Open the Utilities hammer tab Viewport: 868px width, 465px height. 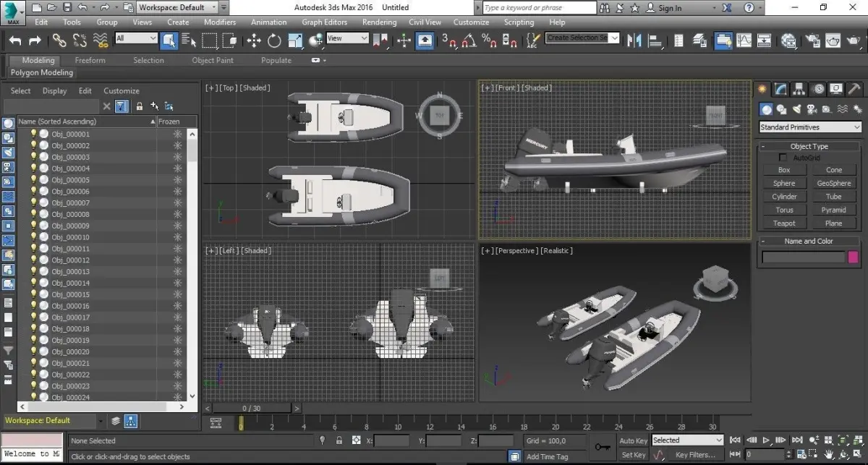click(854, 89)
